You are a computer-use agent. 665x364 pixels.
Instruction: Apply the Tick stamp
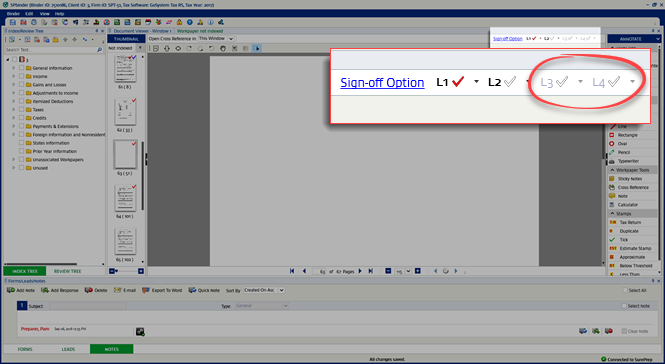(623, 240)
